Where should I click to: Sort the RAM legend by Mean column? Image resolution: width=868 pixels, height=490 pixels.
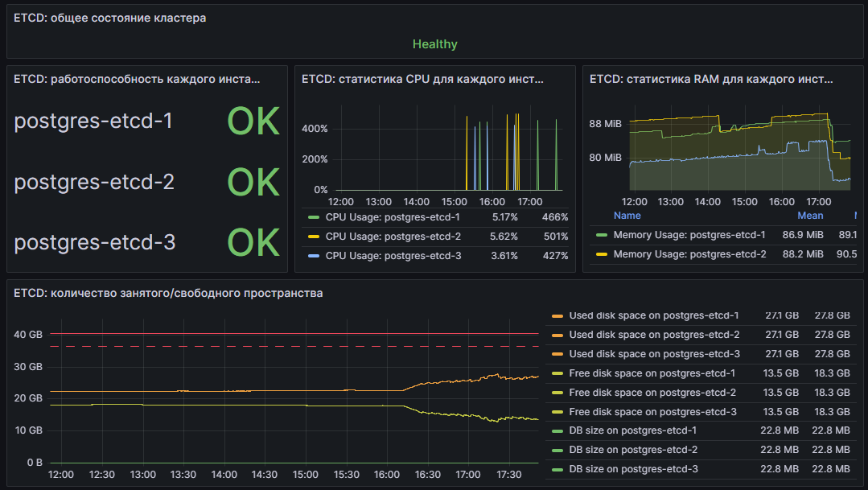[x=809, y=216]
